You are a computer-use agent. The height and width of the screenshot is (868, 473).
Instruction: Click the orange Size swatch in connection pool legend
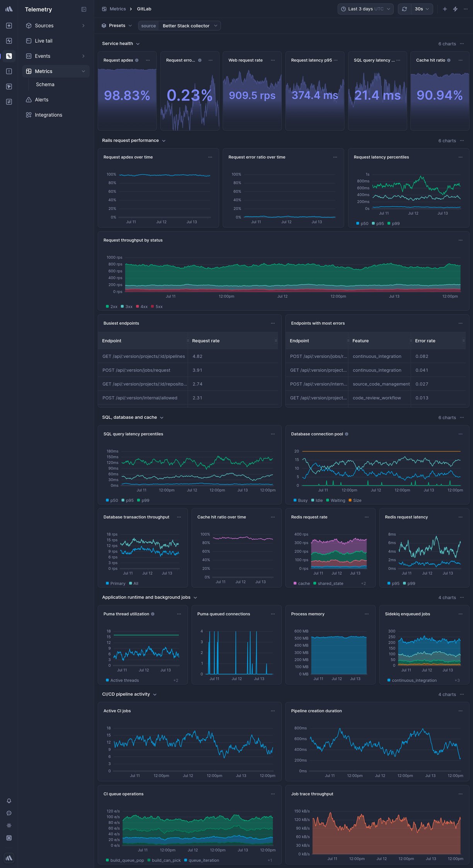350,501
